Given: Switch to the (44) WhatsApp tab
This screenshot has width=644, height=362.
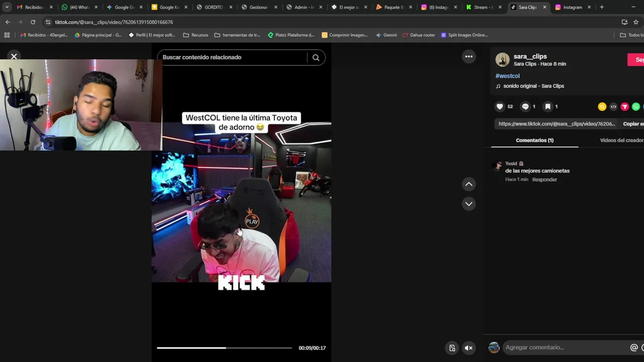Looking at the screenshot, I should pyautogui.click(x=78, y=7).
